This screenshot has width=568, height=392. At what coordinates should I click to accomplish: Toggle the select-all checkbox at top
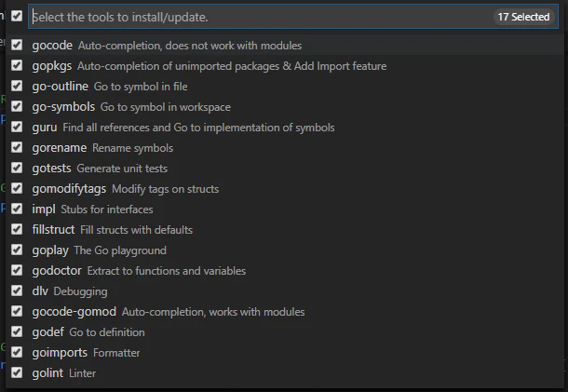(17, 16)
